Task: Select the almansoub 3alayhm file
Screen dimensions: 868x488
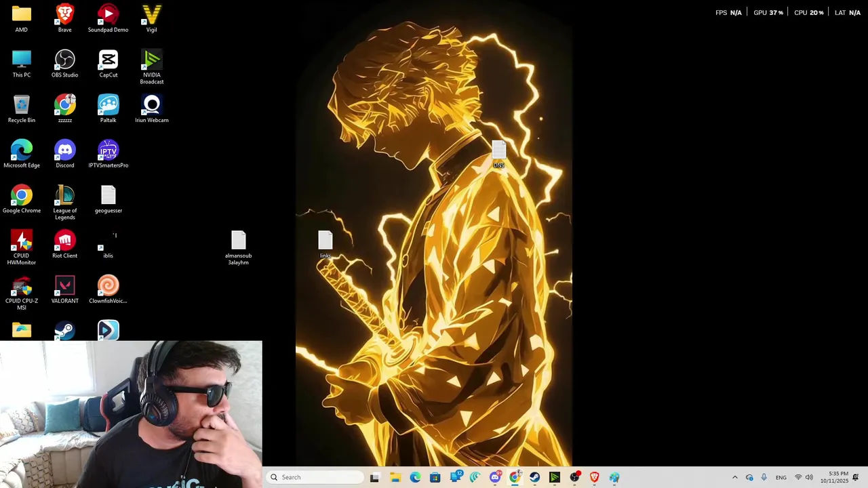Action: [239, 248]
